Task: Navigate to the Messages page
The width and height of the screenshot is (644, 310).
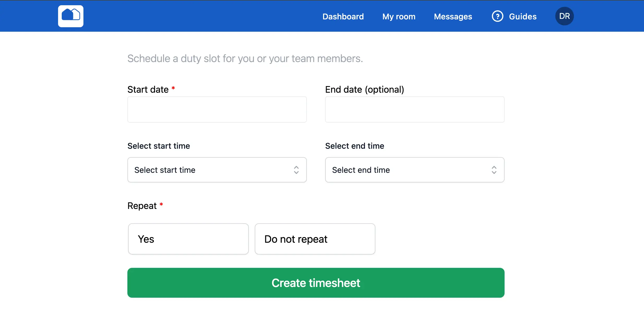Action: 453,16
